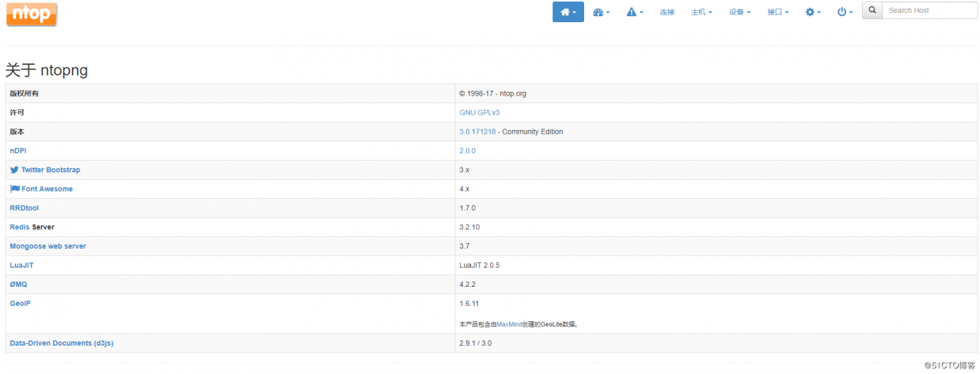Click the Bootstrap 3.x version value
The width and height of the screenshot is (980, 374).
(x=465, y=170)
